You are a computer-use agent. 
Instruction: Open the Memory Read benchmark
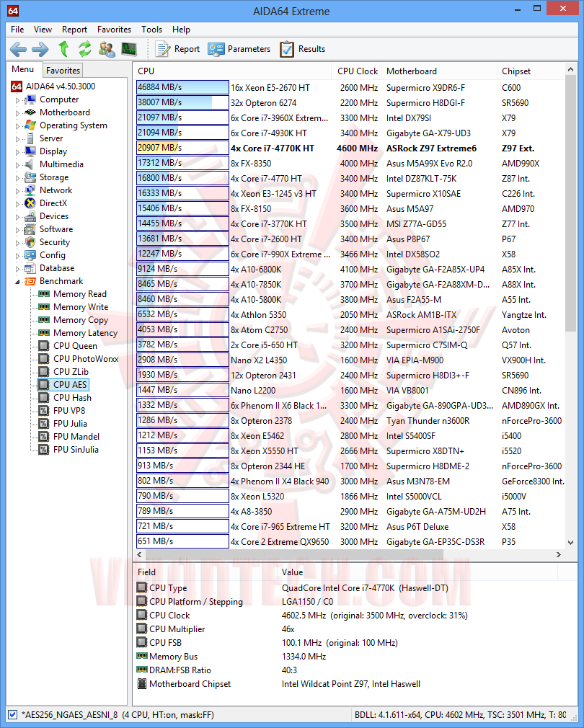click(x=80, y=294)
